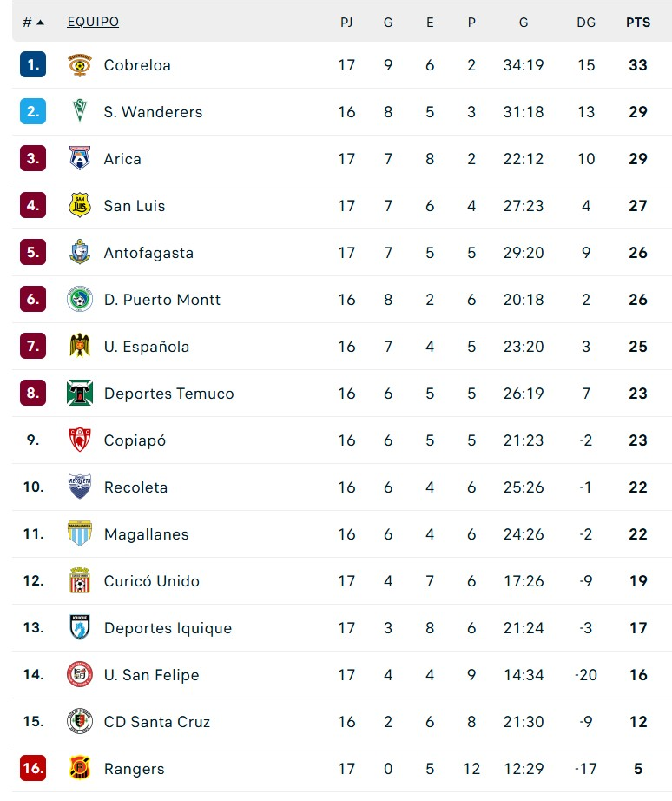
Task: Click the Rangers club crest
Action: (x=80, y=768)
